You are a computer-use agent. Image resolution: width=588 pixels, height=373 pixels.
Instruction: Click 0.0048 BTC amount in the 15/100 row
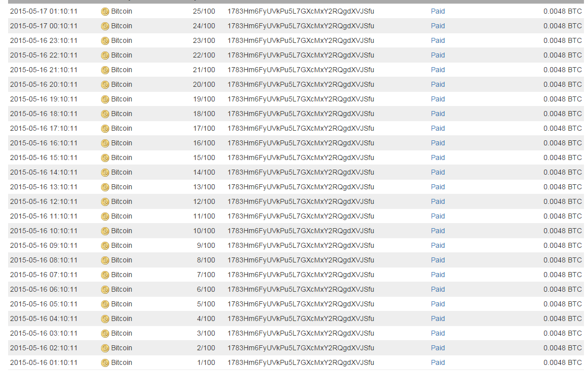(x=563, y=157)
